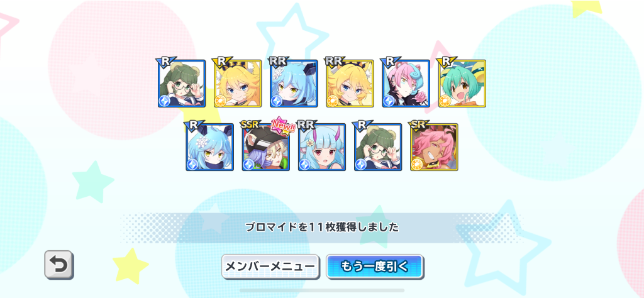This screenshot has height=298, width=644.
Task: Tap the SSR rarity label on the cap-wearing character
Action: tap(248, 124)
